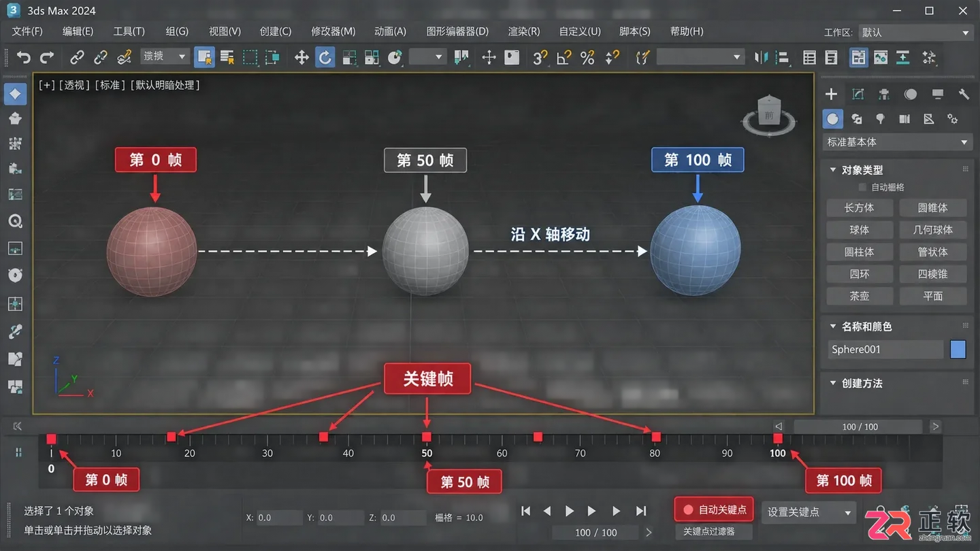Open the 渲染(R) menu
Viewport: 980px width, 551px height.
[x=524, y=31]
